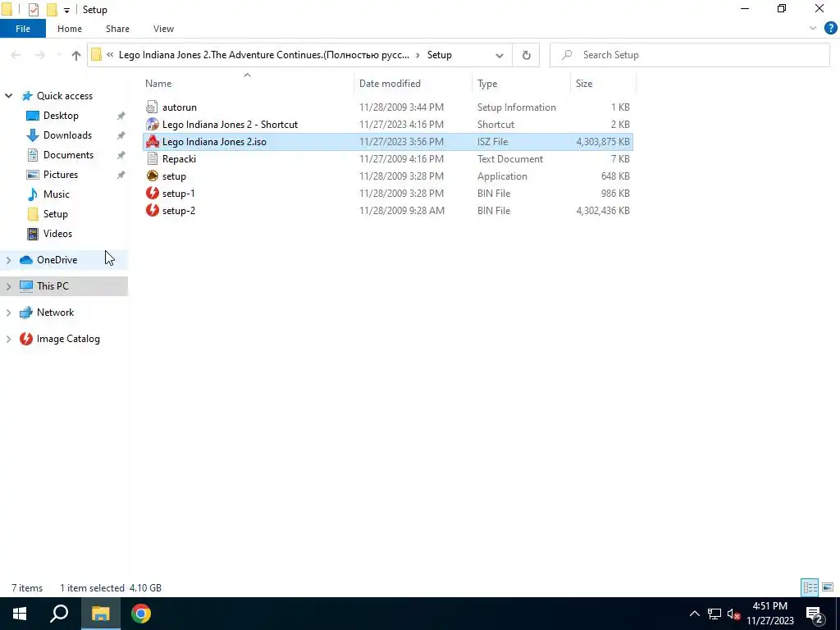Sort files by Date modified column
The image size is (840, 630).
tap(413, 84)
